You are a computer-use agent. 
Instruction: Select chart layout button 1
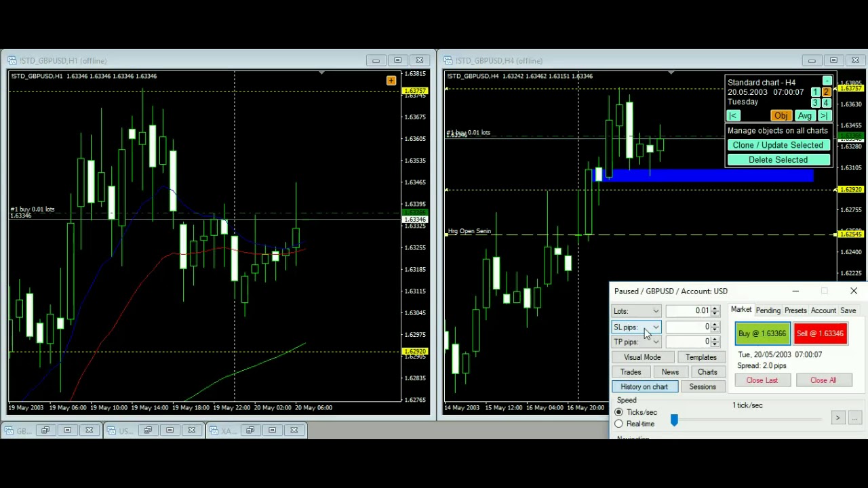click(815, 92)
